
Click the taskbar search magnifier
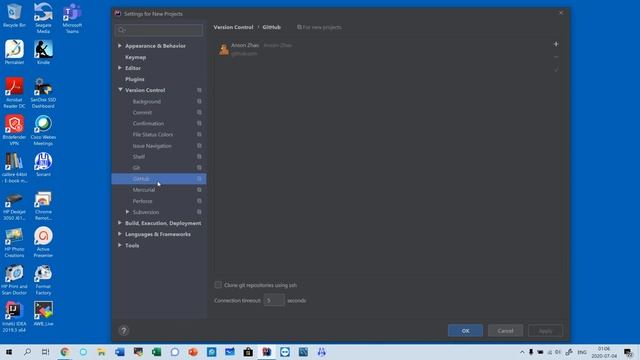click(27, 352)
